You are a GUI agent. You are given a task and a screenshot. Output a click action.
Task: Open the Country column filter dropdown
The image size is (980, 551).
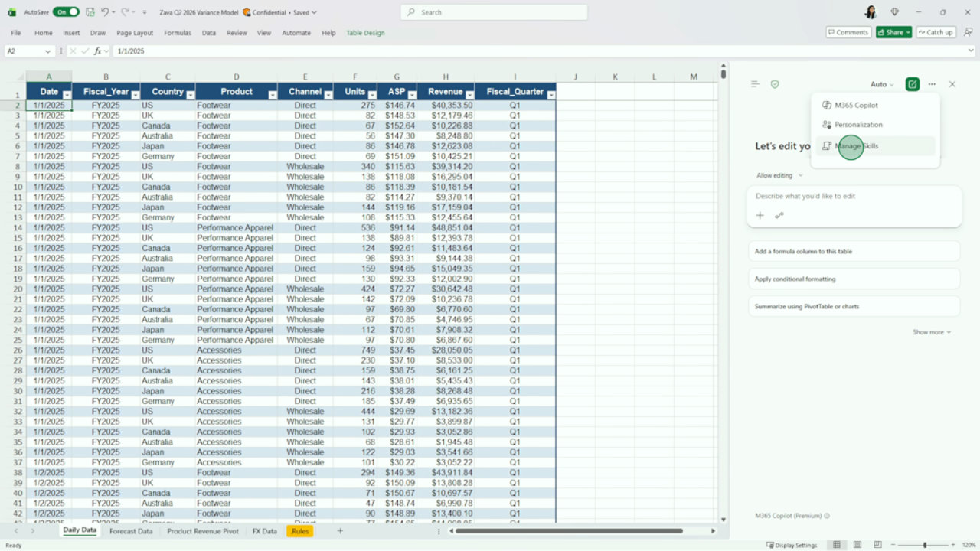[x=189, y=94]
